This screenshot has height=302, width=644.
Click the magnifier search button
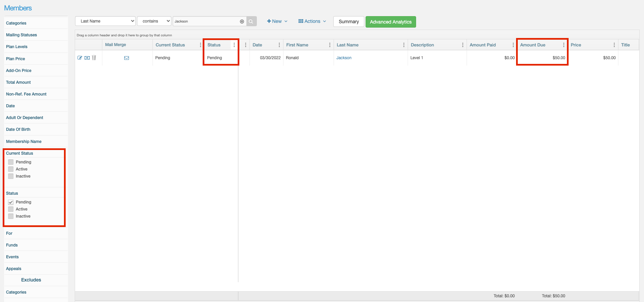(251, 21)
